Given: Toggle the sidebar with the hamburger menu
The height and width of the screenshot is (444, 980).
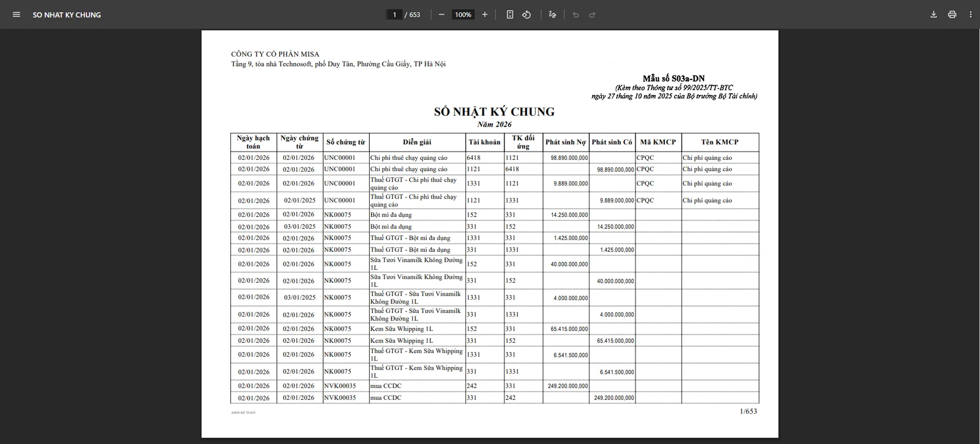Looking at the screenshot, I should 16,14.
